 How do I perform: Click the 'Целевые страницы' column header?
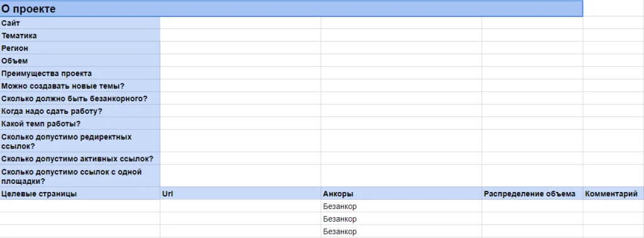[x=80, y=193]
